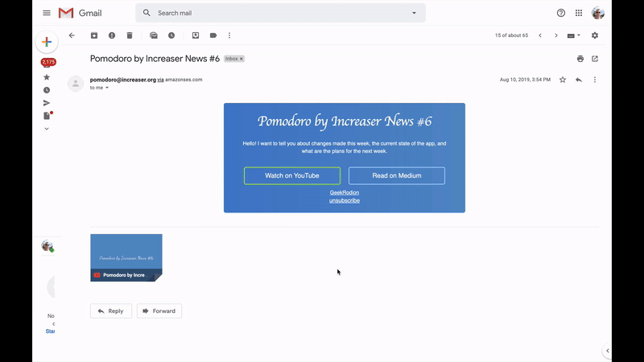Go back to inbox arrow
Screen dimensions: 644x362
click(x=72, y=35)
